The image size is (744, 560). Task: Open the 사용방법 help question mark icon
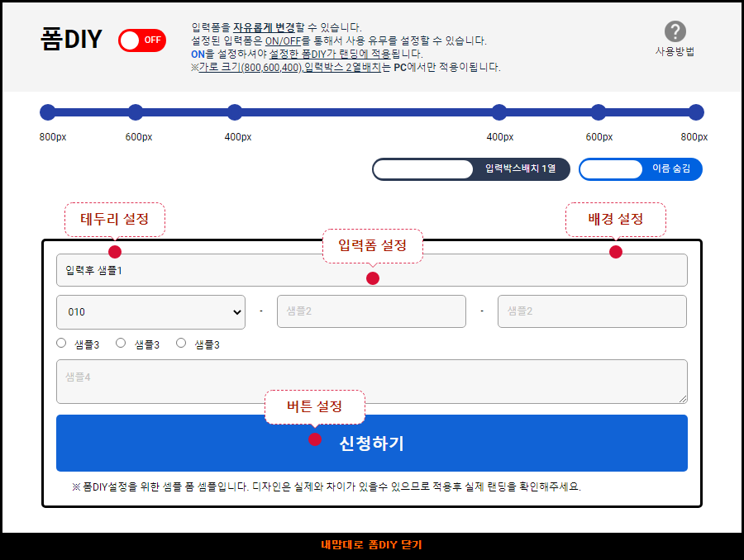pyautogui.click(x=675, y=32)
